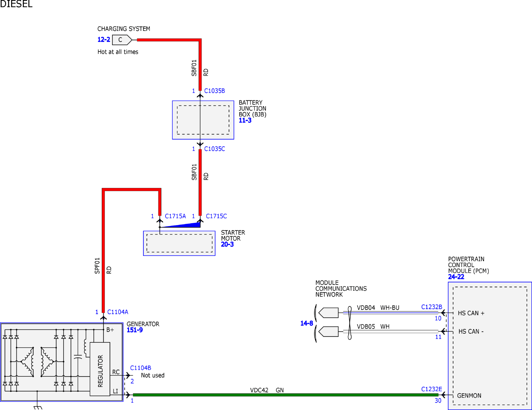The height and width of the screenshot is (410, 532).
Task: Click the LI terminal label on regulator
Action: (115, 391)
